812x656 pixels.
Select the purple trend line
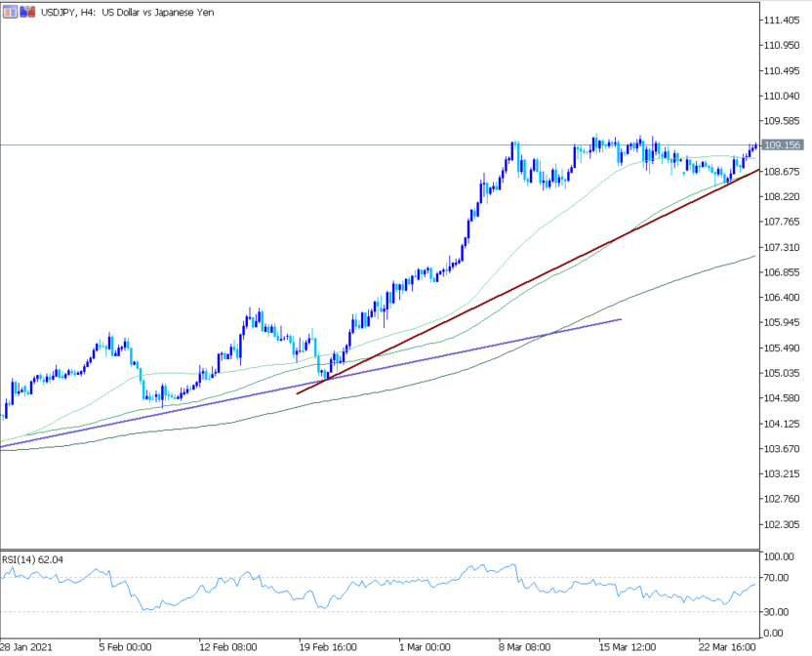pyautogui.click(x=195, y=406)
